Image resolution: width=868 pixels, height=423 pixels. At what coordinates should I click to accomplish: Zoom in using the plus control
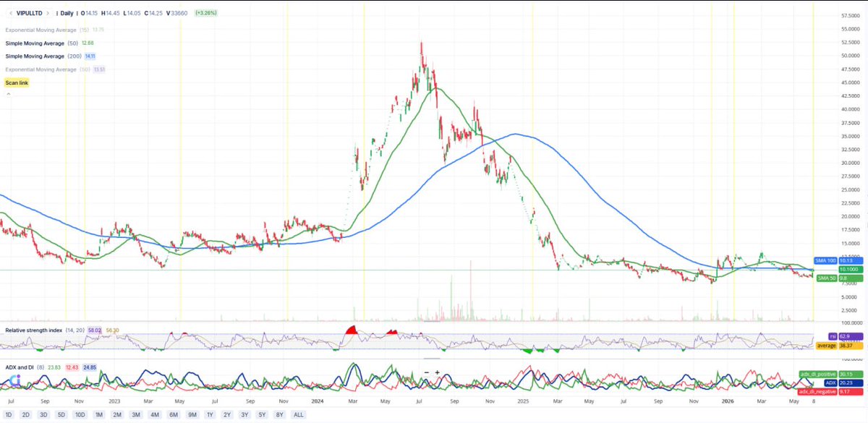pos(438,372)
